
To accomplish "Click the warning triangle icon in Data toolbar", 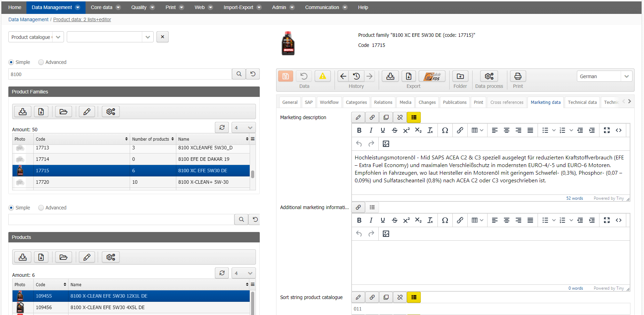I will click(323, 76).
